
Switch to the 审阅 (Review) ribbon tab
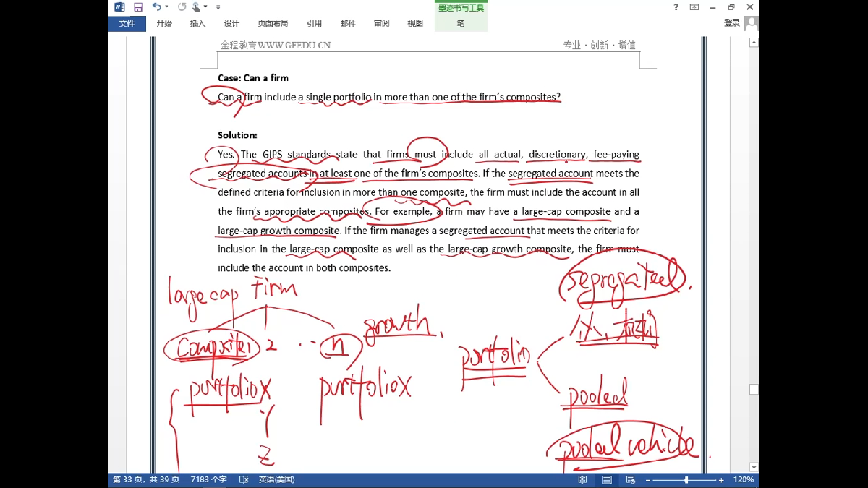tap(381, 23)
